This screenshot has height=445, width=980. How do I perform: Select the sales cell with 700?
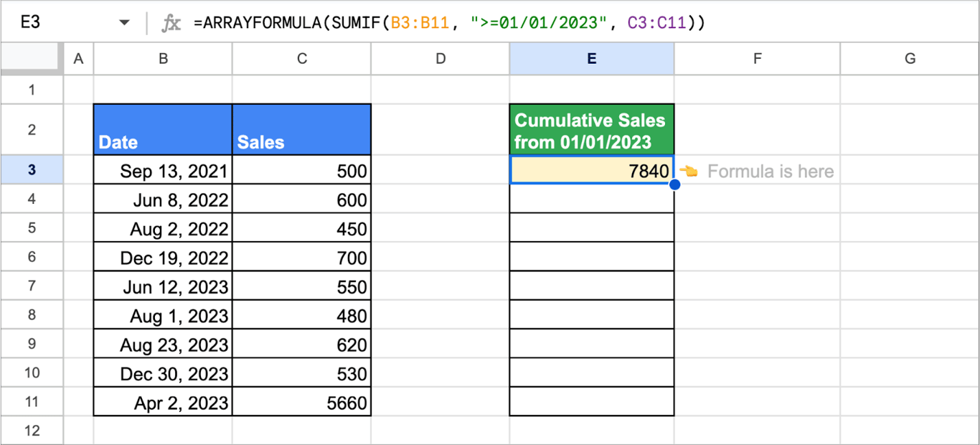pos(302,257)
